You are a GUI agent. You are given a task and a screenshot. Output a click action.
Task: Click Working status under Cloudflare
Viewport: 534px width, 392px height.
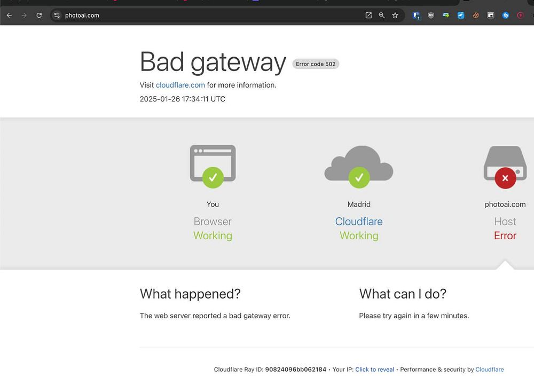359,236
